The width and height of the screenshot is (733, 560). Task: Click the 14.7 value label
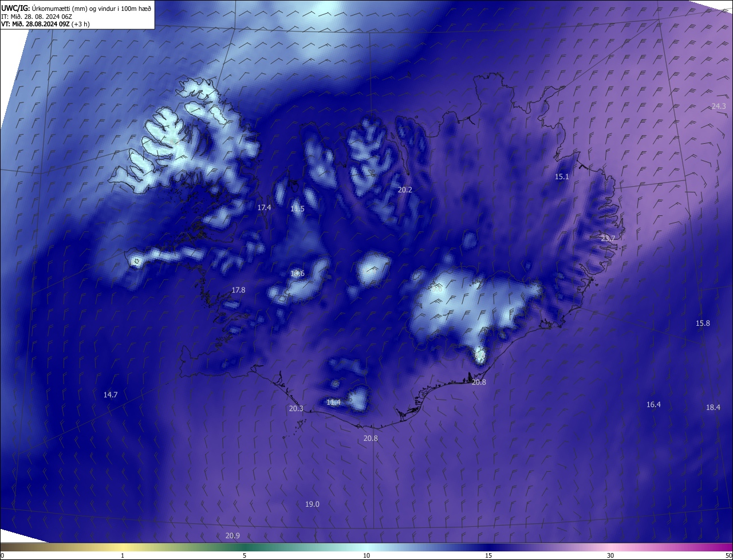pyautogui.click(x=111, y=395)
